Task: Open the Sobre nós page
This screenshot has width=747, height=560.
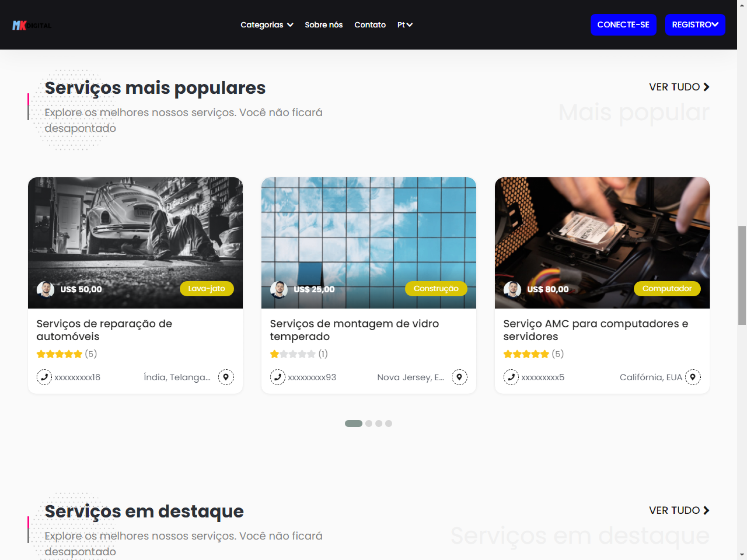Action: click(x=324, y=25)
